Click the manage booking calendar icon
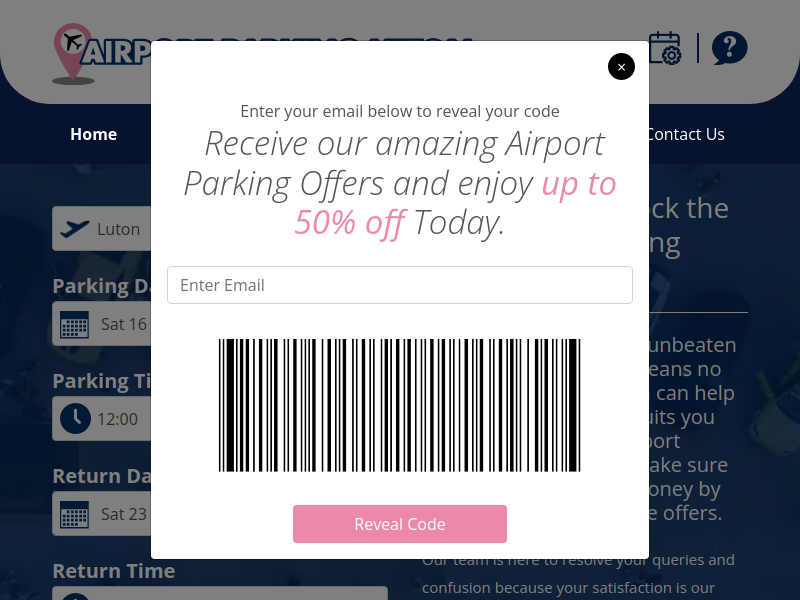Viewport: 800px width, 600px height. [665, 48]
